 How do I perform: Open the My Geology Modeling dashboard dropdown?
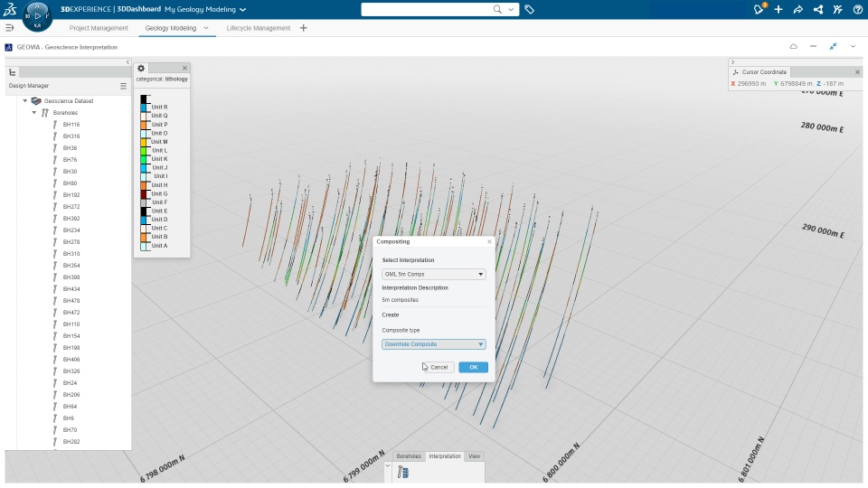tap(242, 9)
